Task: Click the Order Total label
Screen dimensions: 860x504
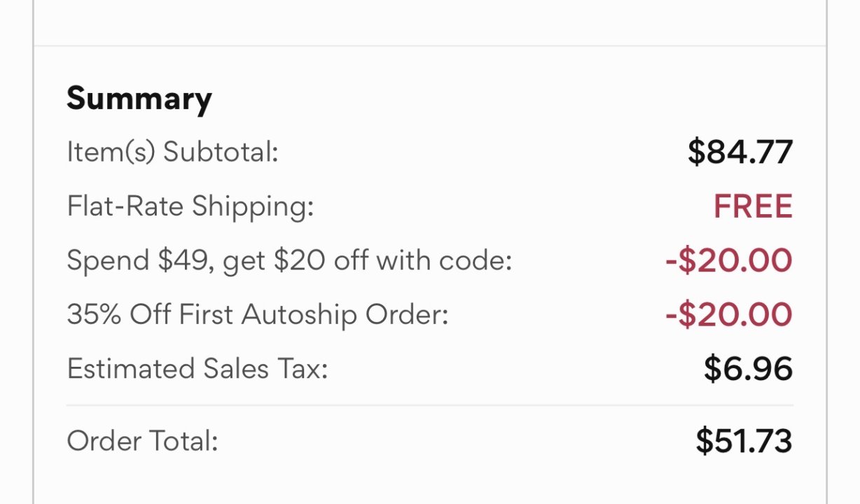Action: 142,442
